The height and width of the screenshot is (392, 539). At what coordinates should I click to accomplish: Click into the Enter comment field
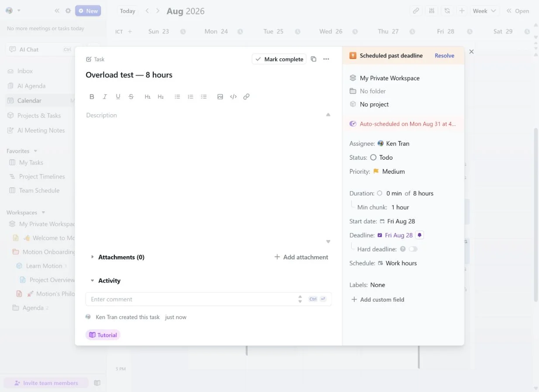pos(192,299)
